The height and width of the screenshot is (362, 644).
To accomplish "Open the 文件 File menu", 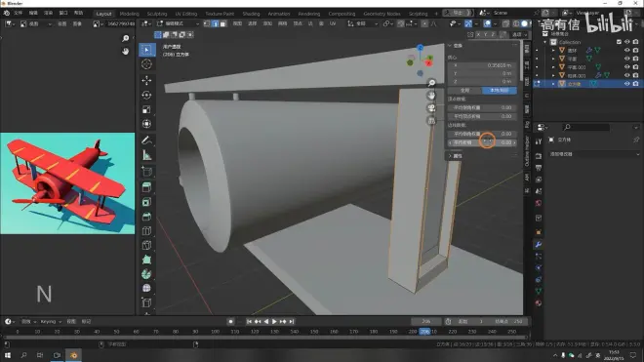I will [19, 13].
